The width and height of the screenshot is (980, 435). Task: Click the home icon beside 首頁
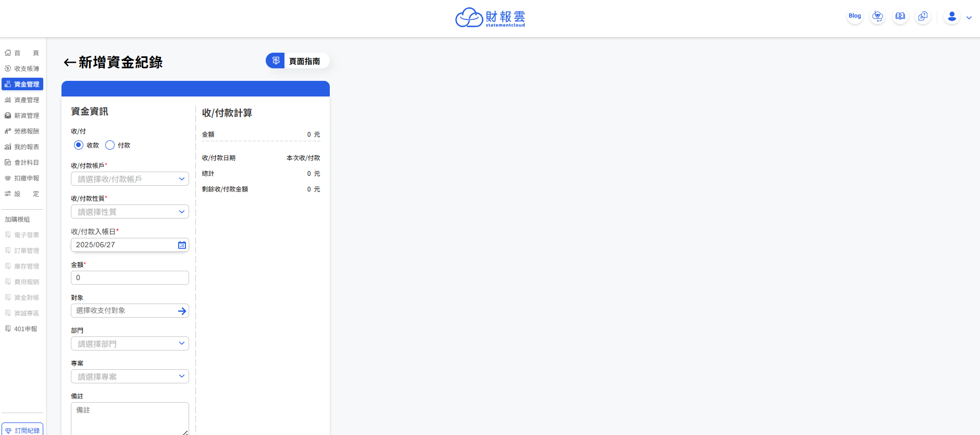pos(8,53)
